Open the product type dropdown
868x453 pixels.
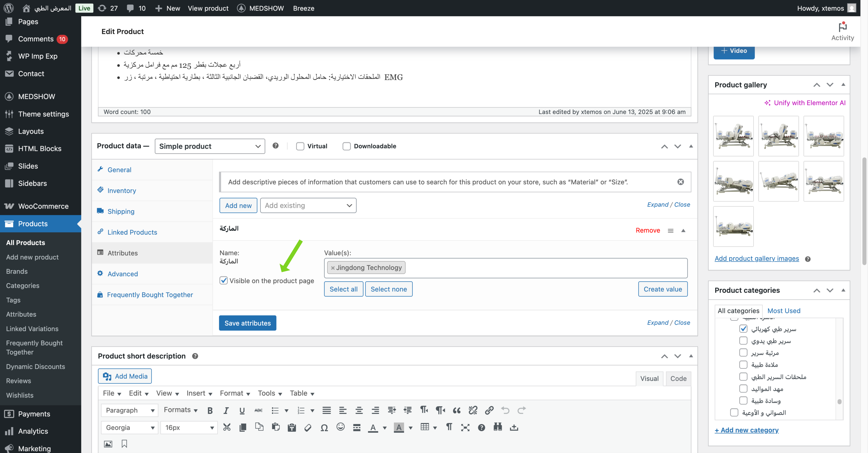click(x=210, y=146)
